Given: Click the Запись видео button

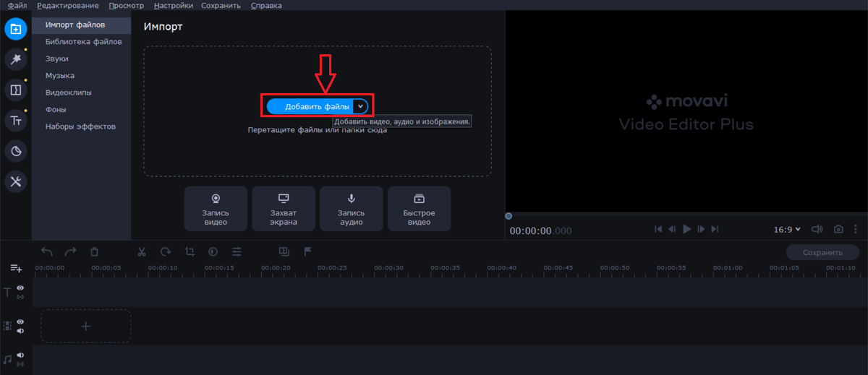Looking at the screenshot, I should click(x=216, y=208).
